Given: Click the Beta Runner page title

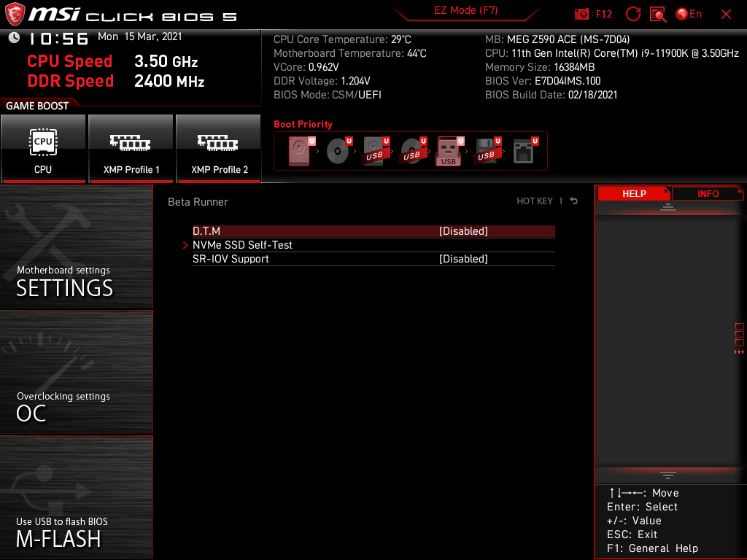Looking at the screenshot, I should [198, 202].
